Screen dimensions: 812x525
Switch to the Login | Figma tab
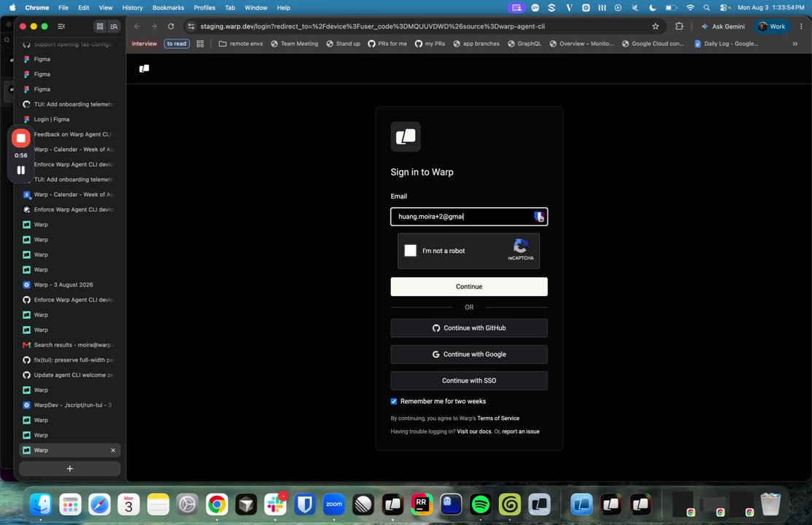pos(70,119)
